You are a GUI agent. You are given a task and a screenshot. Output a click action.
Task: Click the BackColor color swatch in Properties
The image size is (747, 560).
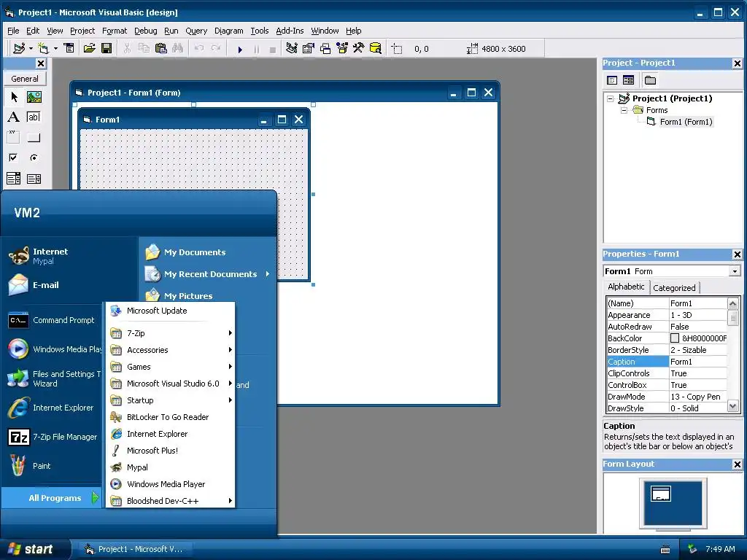(x=675, y=338)
